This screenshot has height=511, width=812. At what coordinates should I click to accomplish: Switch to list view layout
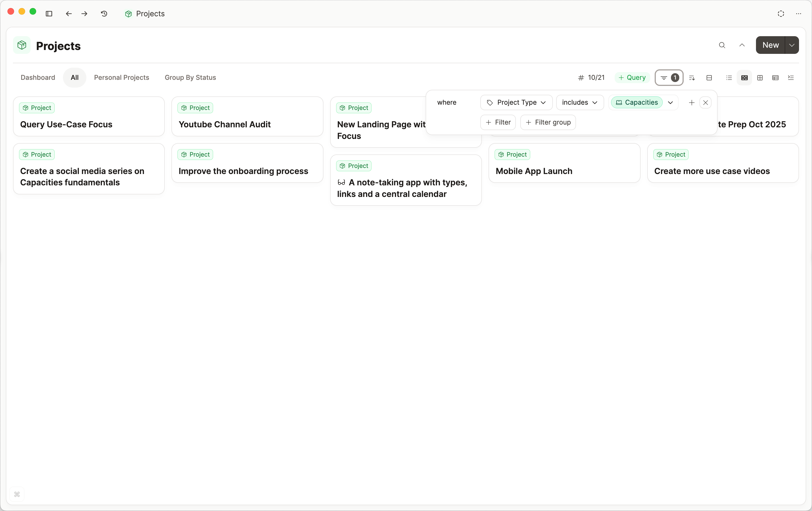pyautogui.click(x=729, y=78)
